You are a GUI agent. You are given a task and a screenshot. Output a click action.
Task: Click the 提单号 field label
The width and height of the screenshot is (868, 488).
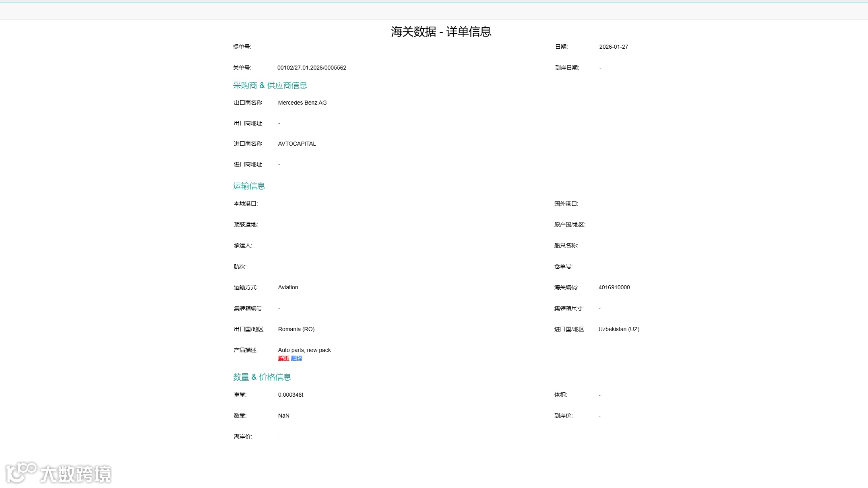242,47
